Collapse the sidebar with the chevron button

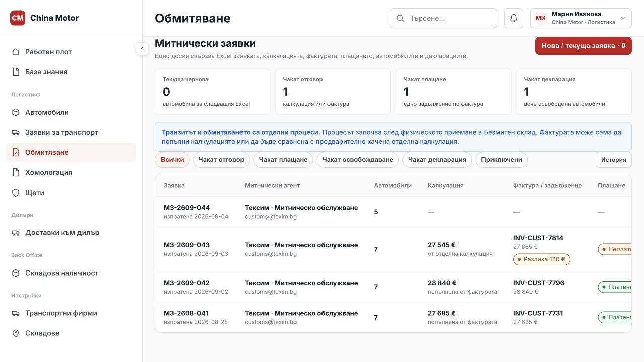coord(142,49)
